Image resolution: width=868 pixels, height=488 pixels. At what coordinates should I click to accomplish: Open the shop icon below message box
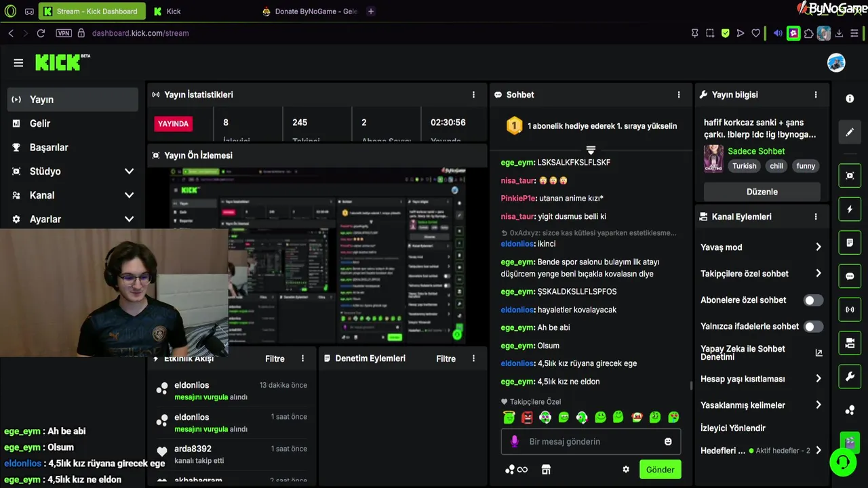[546, 469]
